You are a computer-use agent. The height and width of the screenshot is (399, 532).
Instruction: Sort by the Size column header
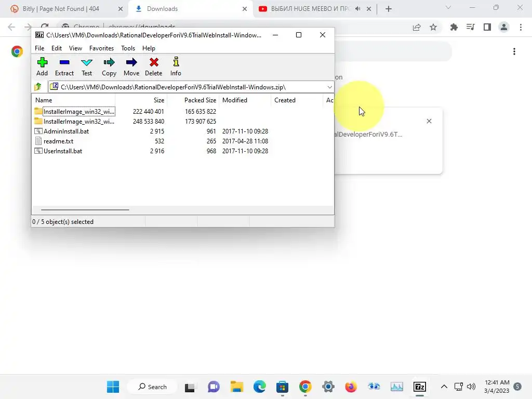tap(141, 100)
